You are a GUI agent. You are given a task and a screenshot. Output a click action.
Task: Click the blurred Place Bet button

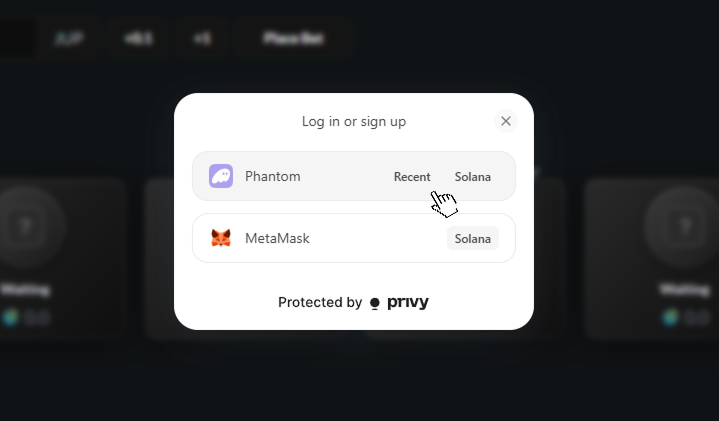(293, 39)
